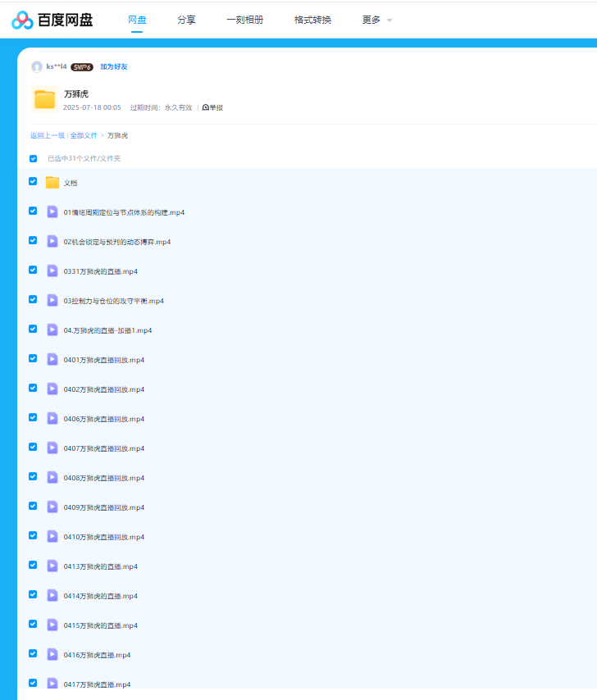Open the 一刻相册 tab
The image size is (597, 700).
[x=244, y=20]
